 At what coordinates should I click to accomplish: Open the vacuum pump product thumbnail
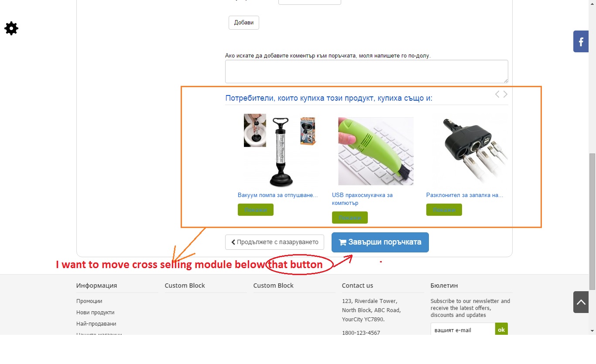tap(280, 151)
